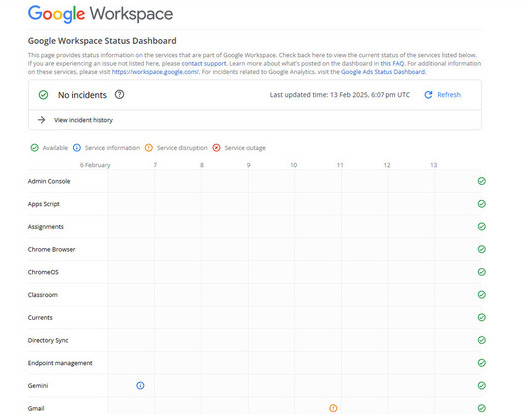This screenshot has width=528, height=414.
Task: Click the Classroom available status icon
Action: pyautogui.click(x=482, y=295)
